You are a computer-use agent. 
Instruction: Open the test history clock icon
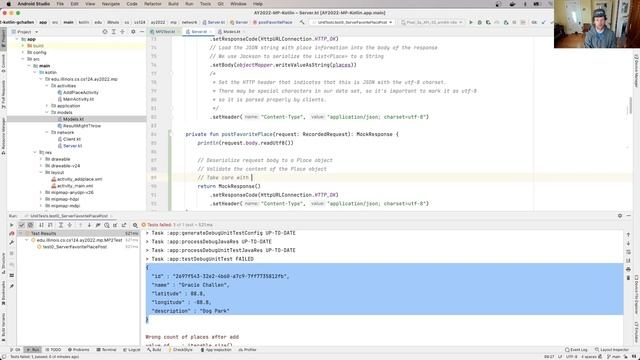(x=107, y=225)
